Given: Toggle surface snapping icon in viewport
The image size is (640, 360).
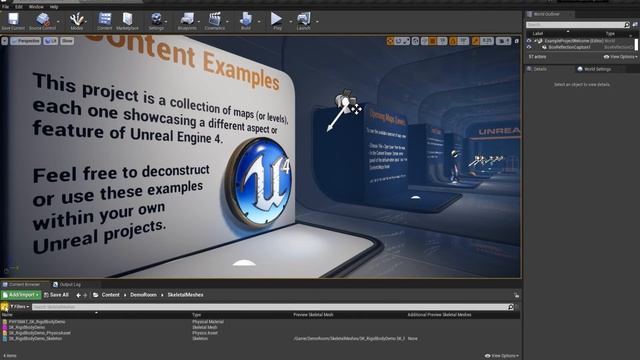Looking at the screenshot, I should [x=424, y=41].
